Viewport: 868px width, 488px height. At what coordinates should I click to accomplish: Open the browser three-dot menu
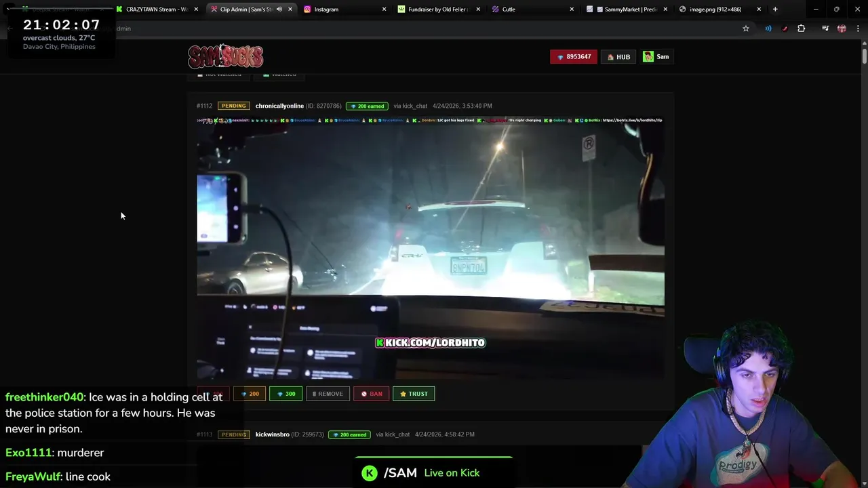tap(858, 28)
